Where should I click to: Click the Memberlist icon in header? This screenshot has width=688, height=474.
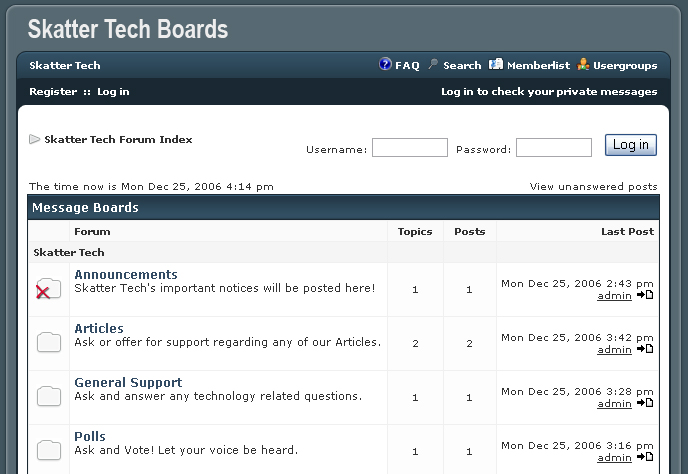496,65
